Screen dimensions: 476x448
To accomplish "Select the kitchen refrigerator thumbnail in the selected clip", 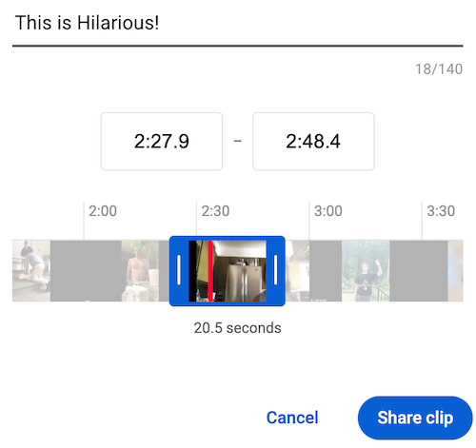I will [x=228, y=271].
